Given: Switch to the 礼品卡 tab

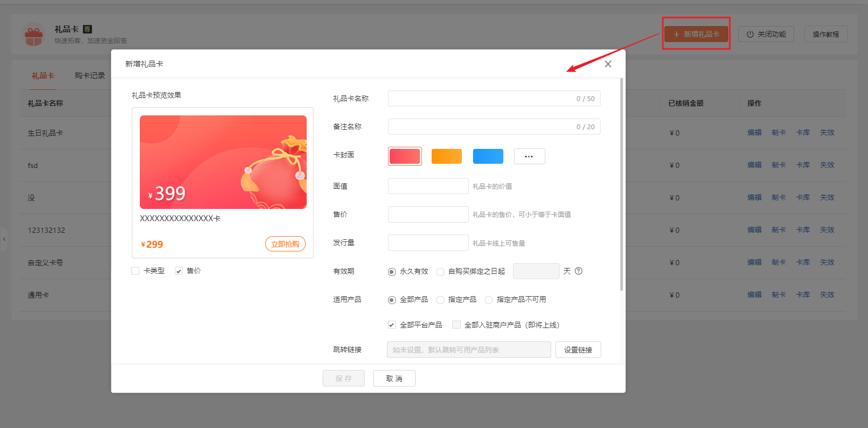Looking at the screenshot, I should coord(43,75).
